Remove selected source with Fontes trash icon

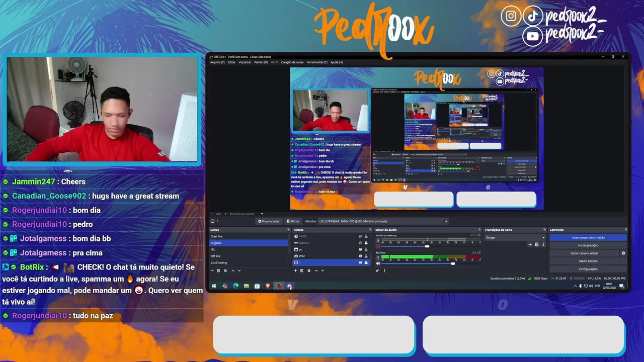tap(302, 270)
